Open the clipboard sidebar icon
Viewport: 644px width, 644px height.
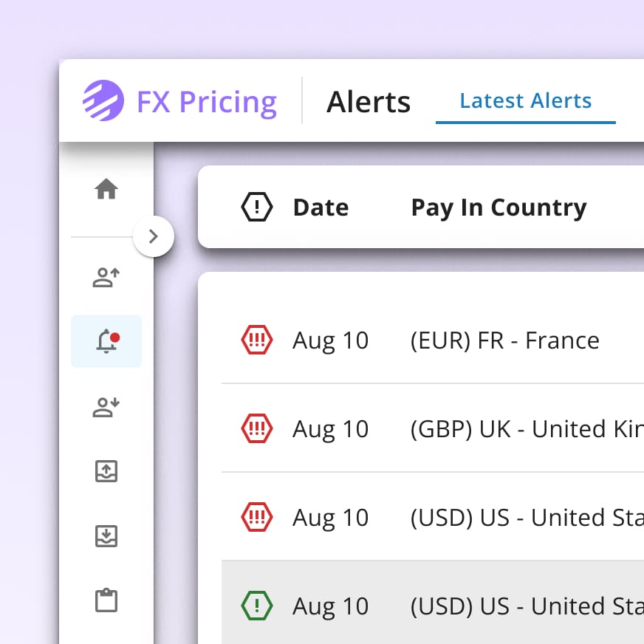pyautogui.click(x=106, y=600)
